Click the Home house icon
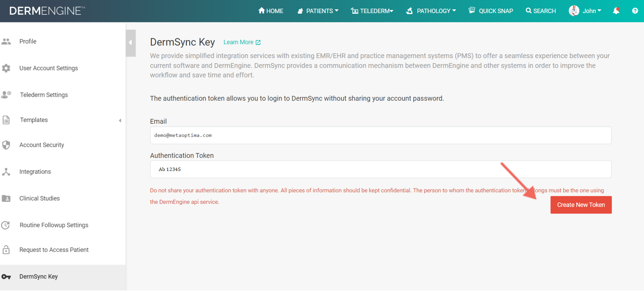The image size is (644, 292). (261, 10)
